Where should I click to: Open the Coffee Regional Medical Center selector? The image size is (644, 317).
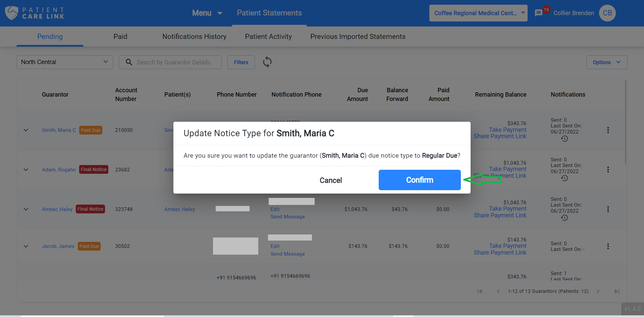point(478,13)
